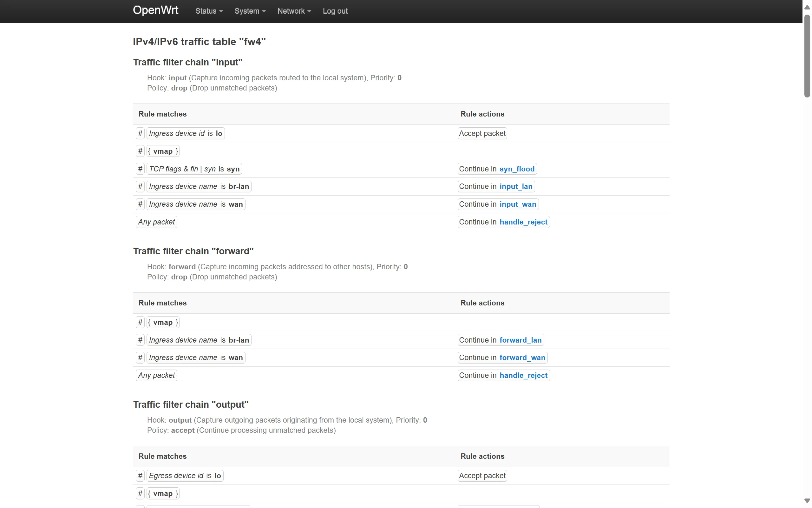Click the # beside vmap in input chain
This screenshot has width=812, height=508.
(140, 151)
